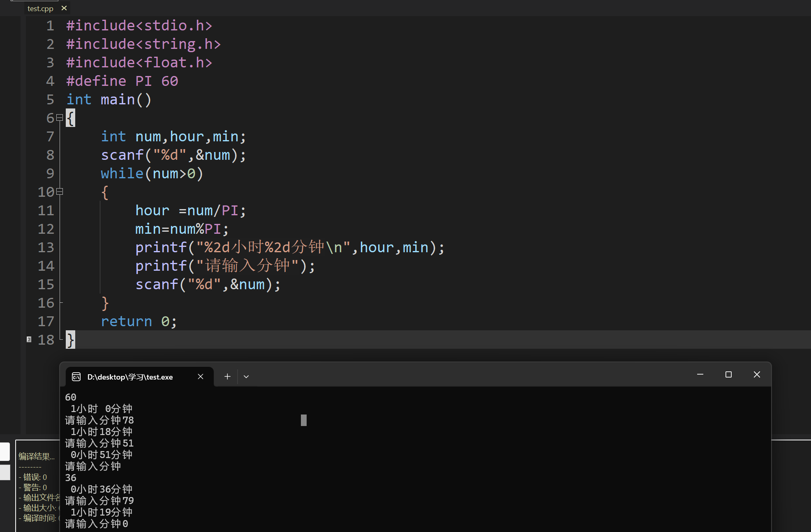Click 'hour =num/PI;' on line 11
Viewport: 811px width, 532px height.
191,210
